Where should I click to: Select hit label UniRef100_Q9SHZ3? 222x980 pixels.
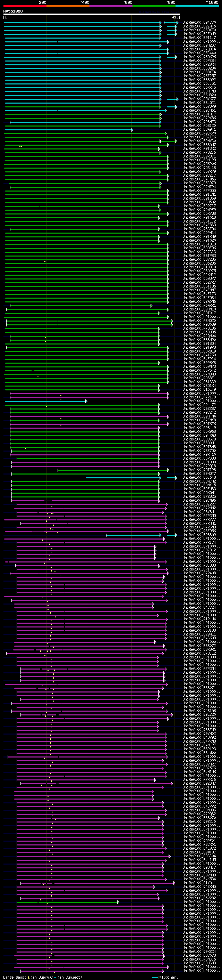[x=199, y=122]
